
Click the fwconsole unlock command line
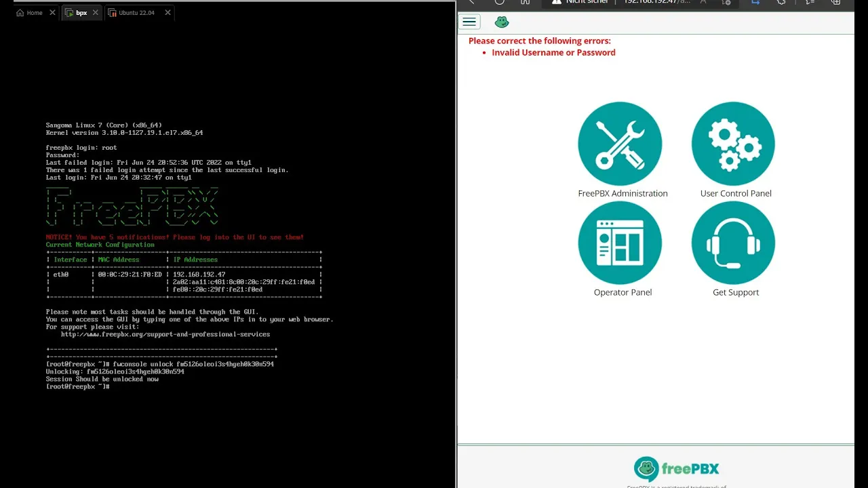tap(160, 364)
